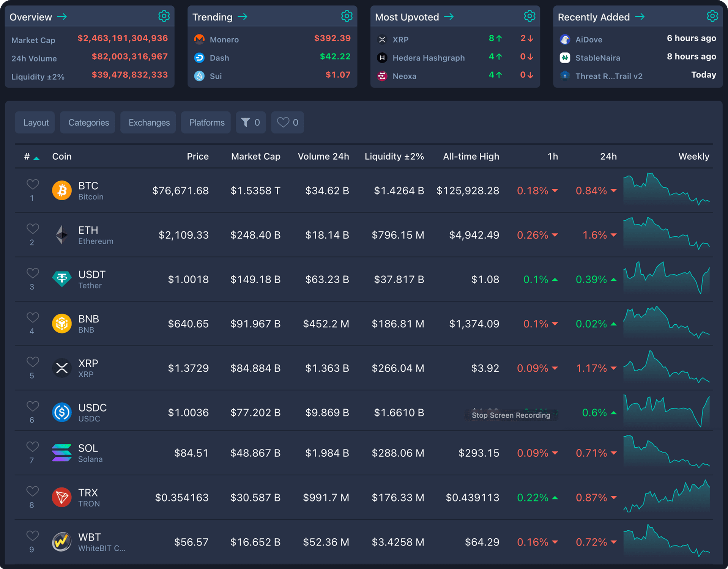Click the BNB logo in the table
Screen dimensions: 728x569
tap(62, 324)
